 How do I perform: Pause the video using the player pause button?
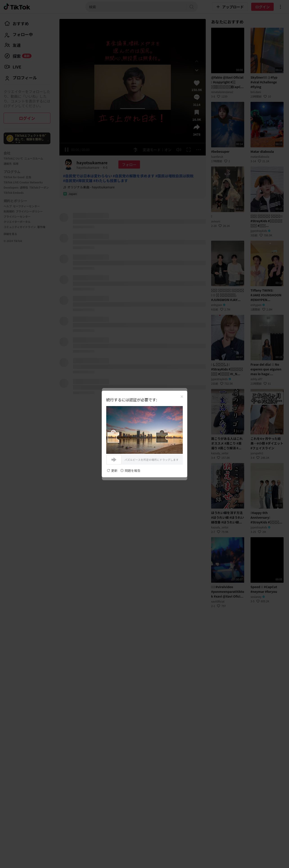pyautogui.click(x=67, y=150)
